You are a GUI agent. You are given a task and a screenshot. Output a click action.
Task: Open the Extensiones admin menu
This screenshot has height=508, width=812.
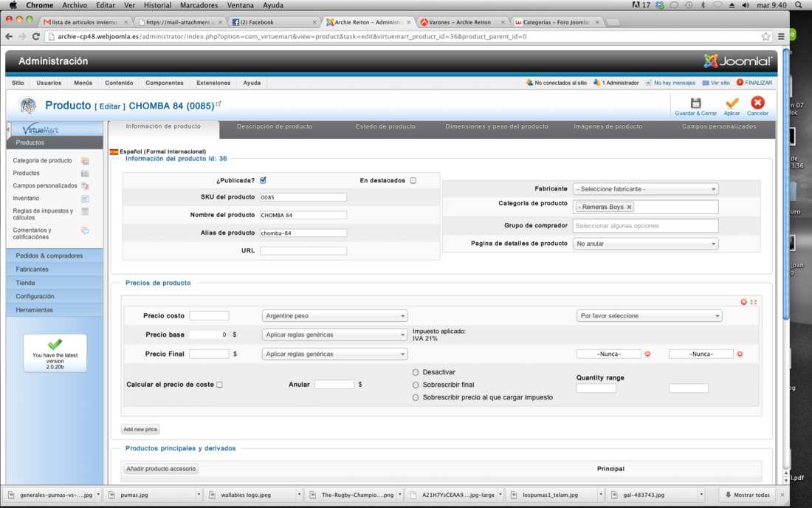(x=213, y=83)
